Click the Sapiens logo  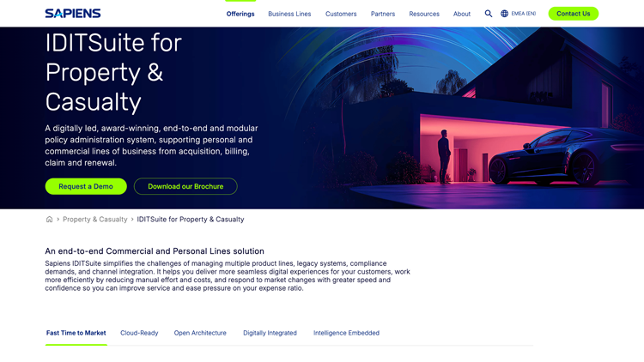click(73, 14)
